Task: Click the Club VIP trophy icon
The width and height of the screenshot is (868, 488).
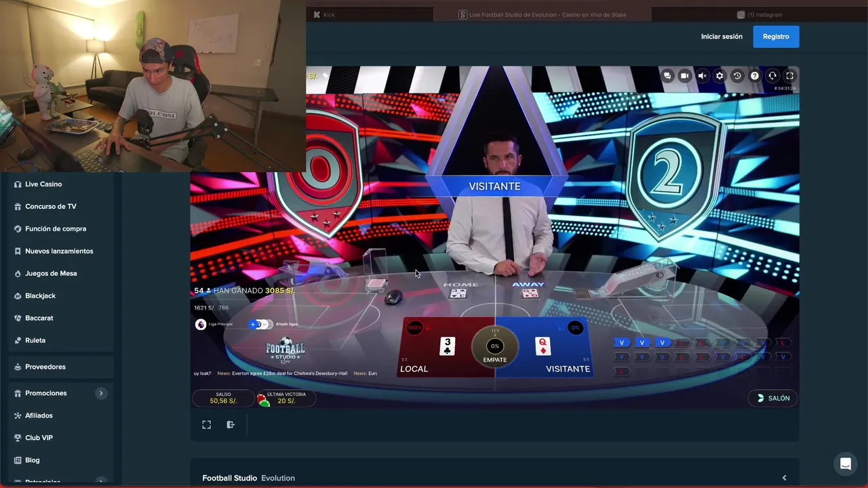Action: (x=18, y=438)
